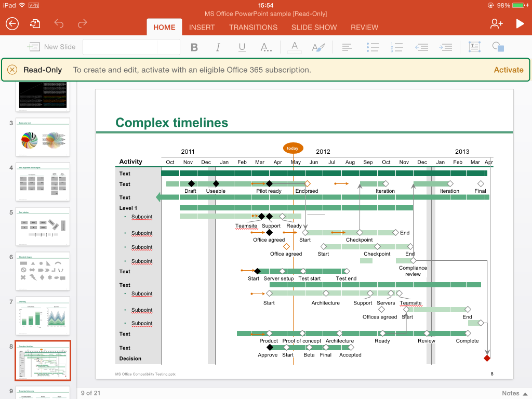
Task: Start the slideshow with the play icon
Action: pos(520,24)
